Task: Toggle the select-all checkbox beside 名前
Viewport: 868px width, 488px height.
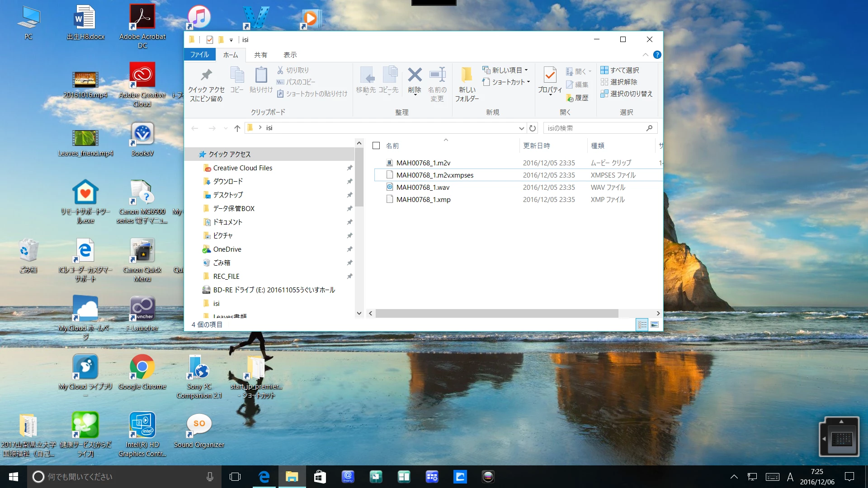Action: (376, 145)
